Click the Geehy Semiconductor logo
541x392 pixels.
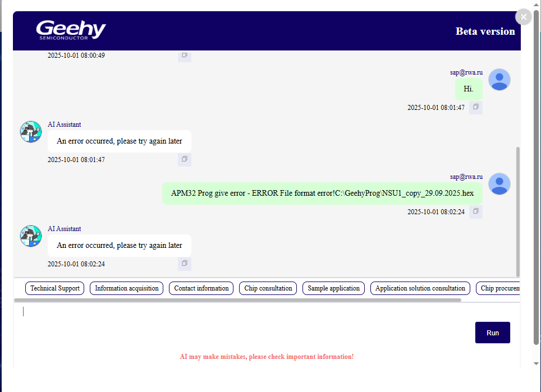(x=71, y=30)
